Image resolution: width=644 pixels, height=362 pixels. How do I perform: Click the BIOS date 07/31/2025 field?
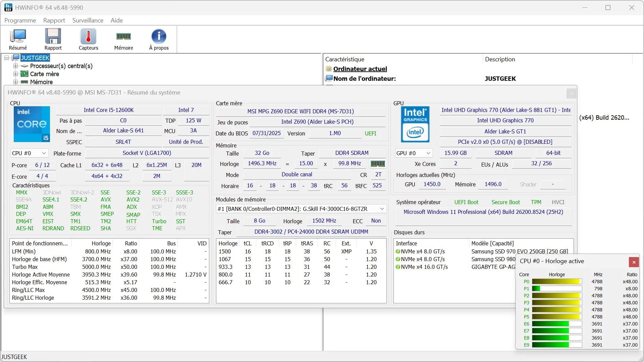[x=267, y=133]
